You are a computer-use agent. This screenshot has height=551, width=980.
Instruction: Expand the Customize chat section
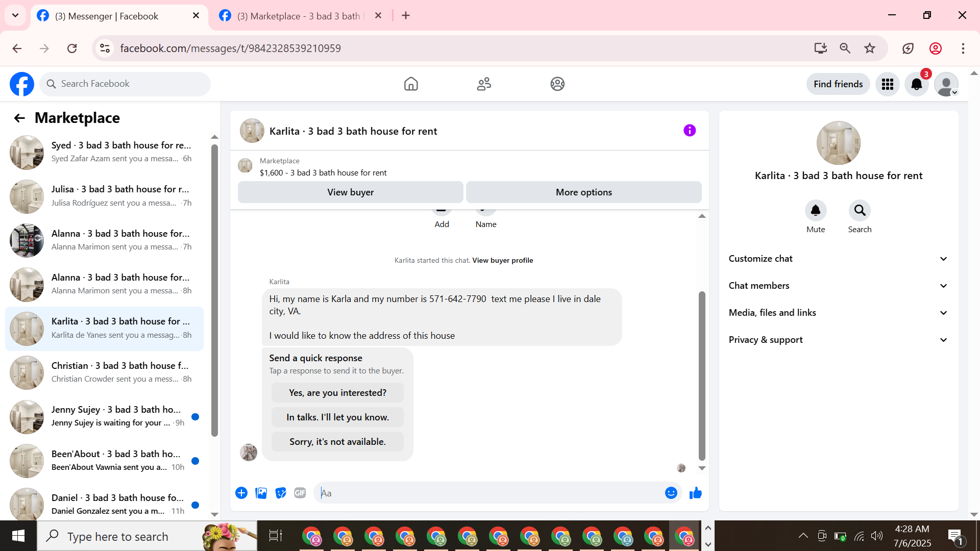838,259
